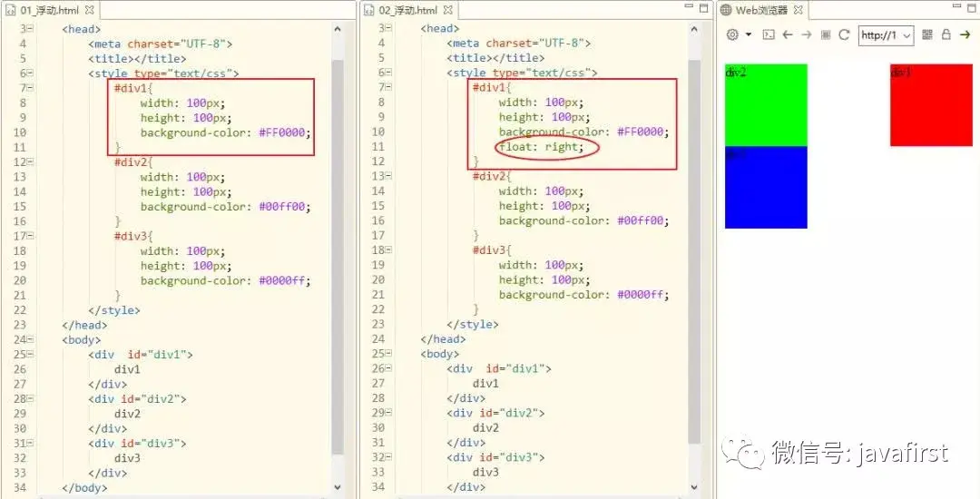Screen dimensions: 980x499
Task: Click the file icon on 02_浮动.html tab
Action: pyautogui.click(x=370, y=11)
